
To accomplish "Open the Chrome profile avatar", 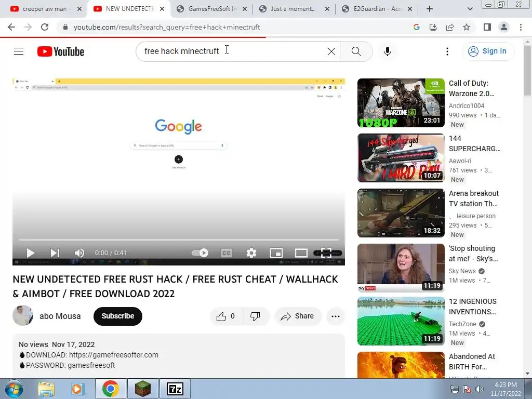I will pyautogui.click(x=504, y=27).
